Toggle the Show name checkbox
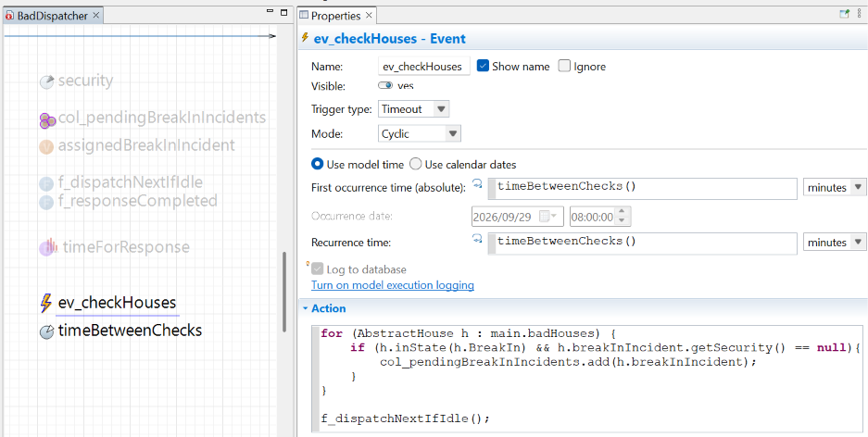 click(x=483, y=66)
